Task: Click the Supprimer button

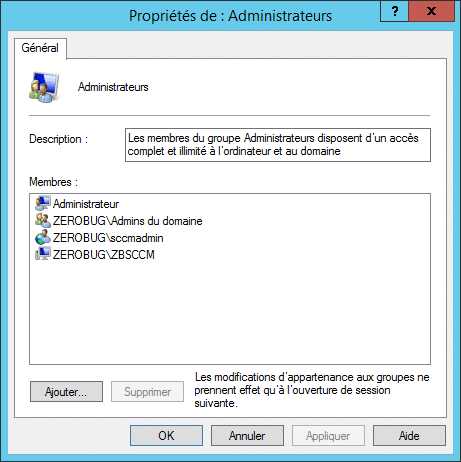Action: pyautogui.click(x=147, y=392)
